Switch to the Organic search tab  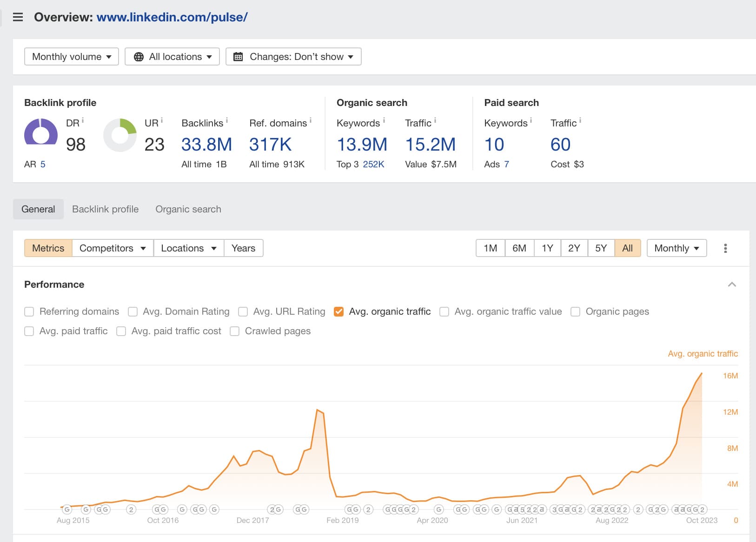[188, 209]
